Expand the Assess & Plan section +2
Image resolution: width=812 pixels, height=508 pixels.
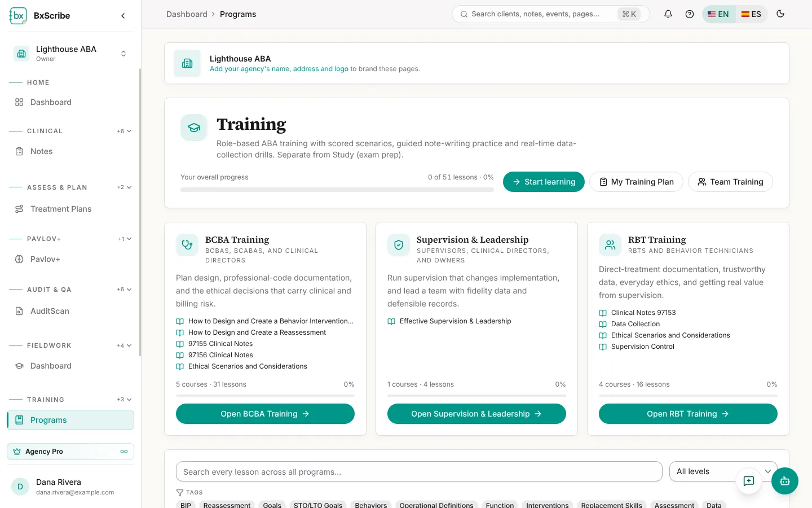[125, 187]
